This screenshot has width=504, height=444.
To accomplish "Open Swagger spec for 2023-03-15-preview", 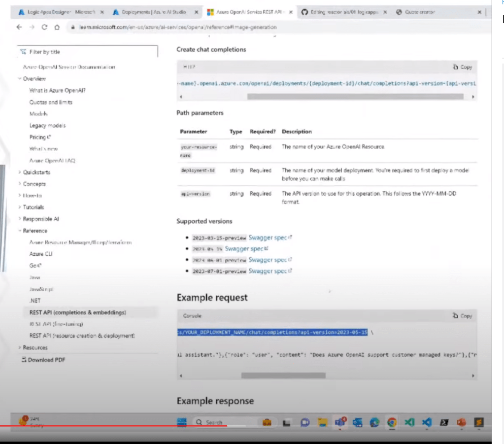I will (270, 238).
